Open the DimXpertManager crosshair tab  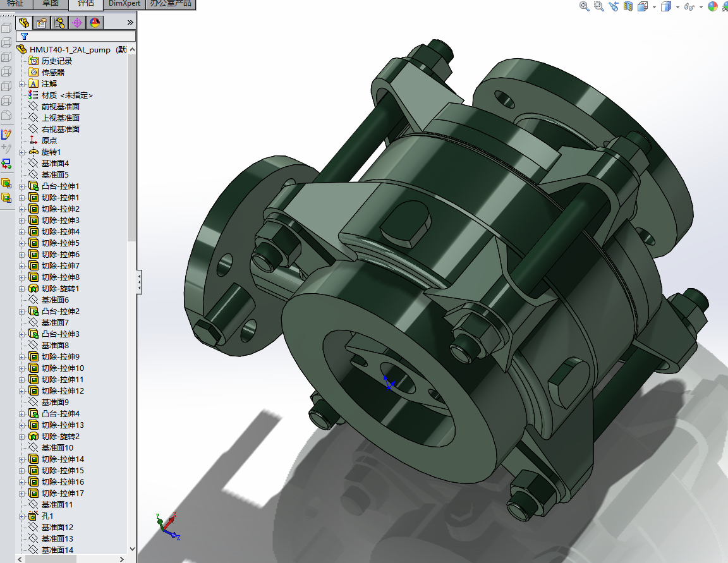[x=77, y=23]
